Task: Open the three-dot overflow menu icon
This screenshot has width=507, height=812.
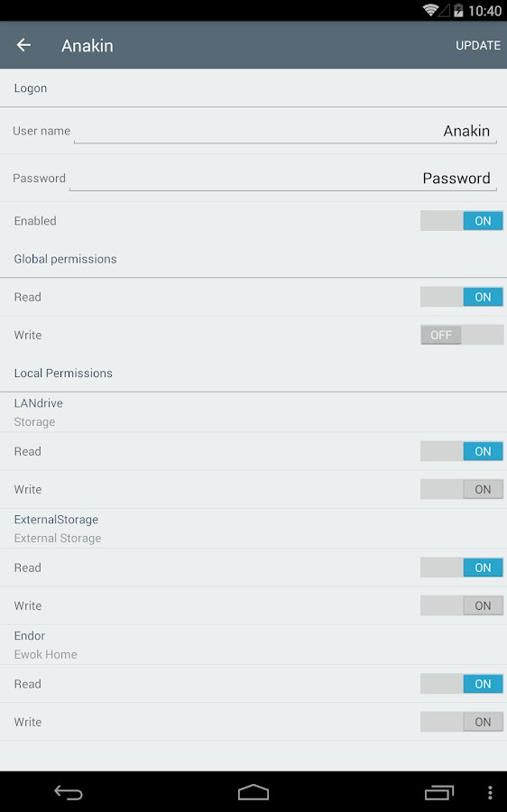Action: click(x=490, y=792)
